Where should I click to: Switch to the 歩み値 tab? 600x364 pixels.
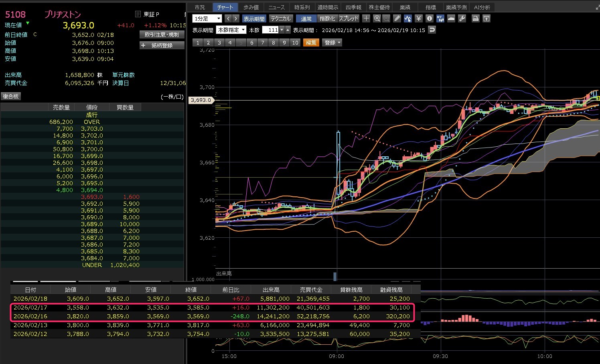251,7
